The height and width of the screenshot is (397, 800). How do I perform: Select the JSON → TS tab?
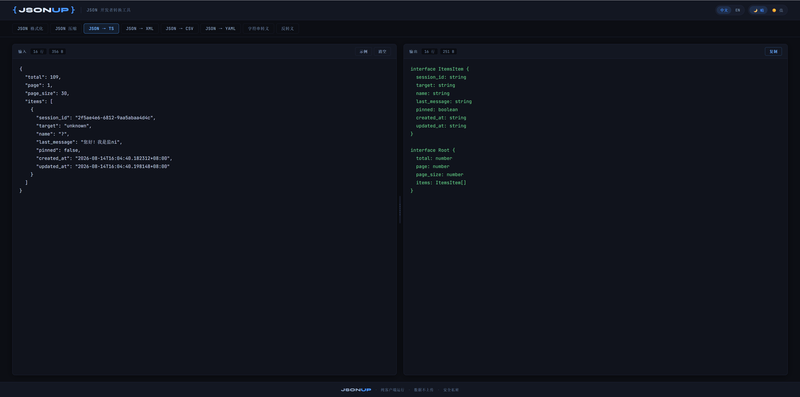(101, 29)
